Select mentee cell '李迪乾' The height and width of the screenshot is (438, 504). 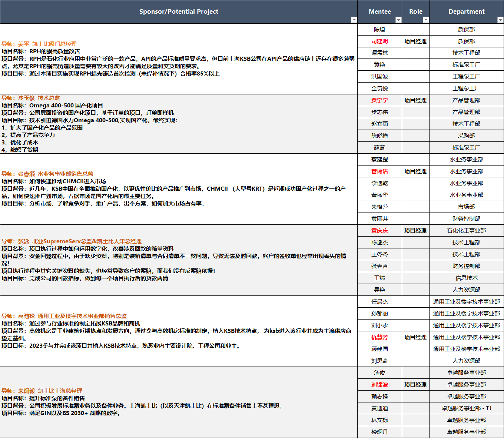(379, 183)
